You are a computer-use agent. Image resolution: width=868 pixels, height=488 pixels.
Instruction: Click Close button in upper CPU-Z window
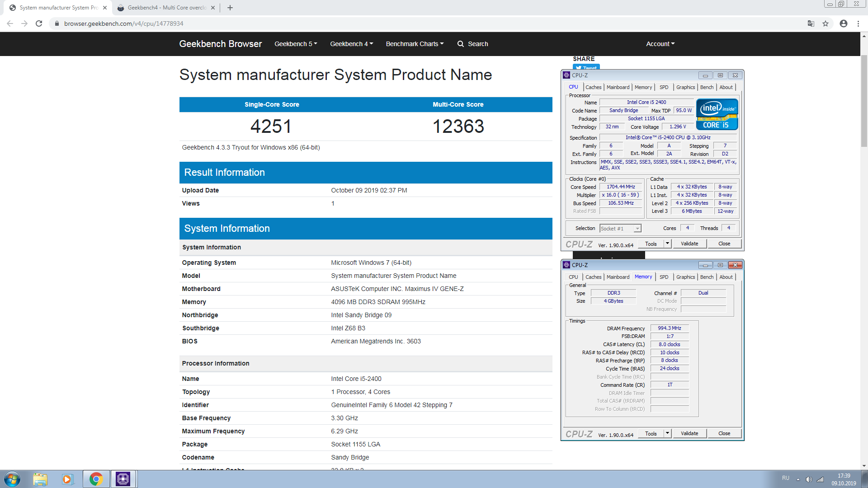(x=724, y=244)
